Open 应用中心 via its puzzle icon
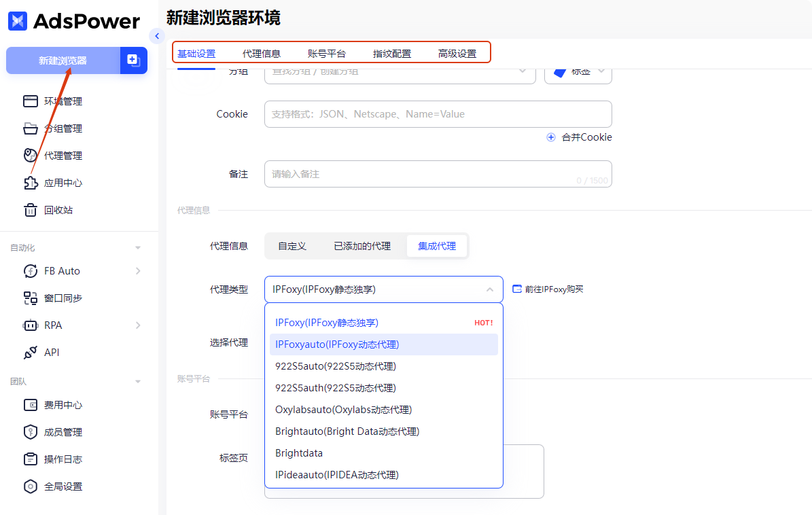The height and width of the screenshot is (515, 812). [x=31, y=183]
